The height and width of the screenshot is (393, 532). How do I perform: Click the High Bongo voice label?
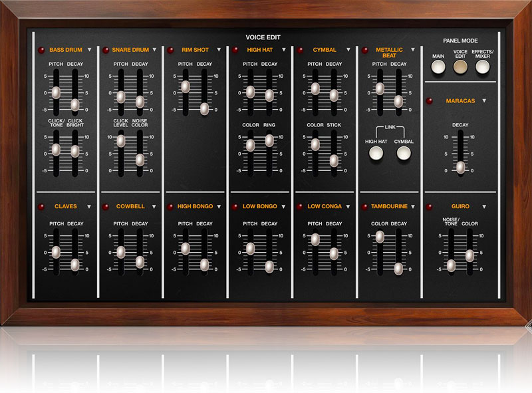(195, 207)
